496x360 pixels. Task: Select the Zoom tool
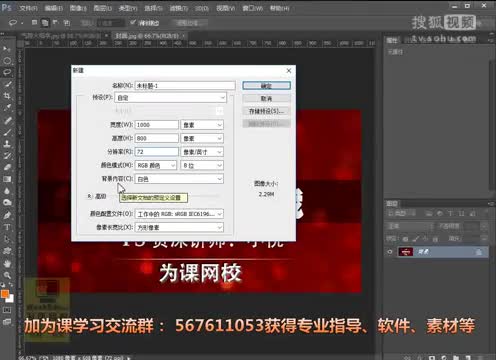tap(7, 275)
